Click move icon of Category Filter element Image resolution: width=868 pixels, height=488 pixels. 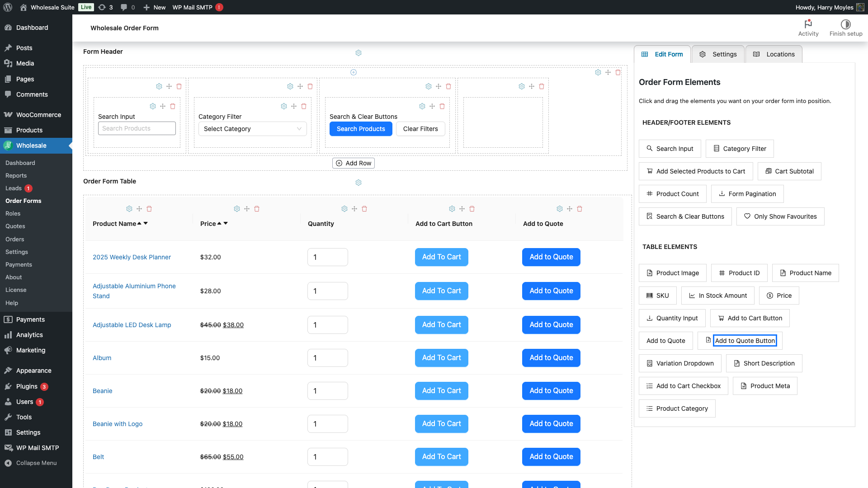click(294, 106)
